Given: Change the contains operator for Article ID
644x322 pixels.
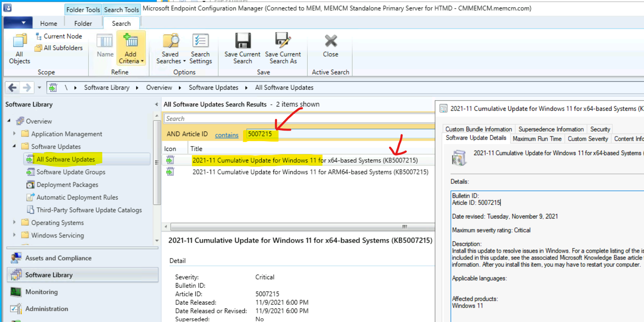Looking at the screenshot, I should (x=227, y=135).
